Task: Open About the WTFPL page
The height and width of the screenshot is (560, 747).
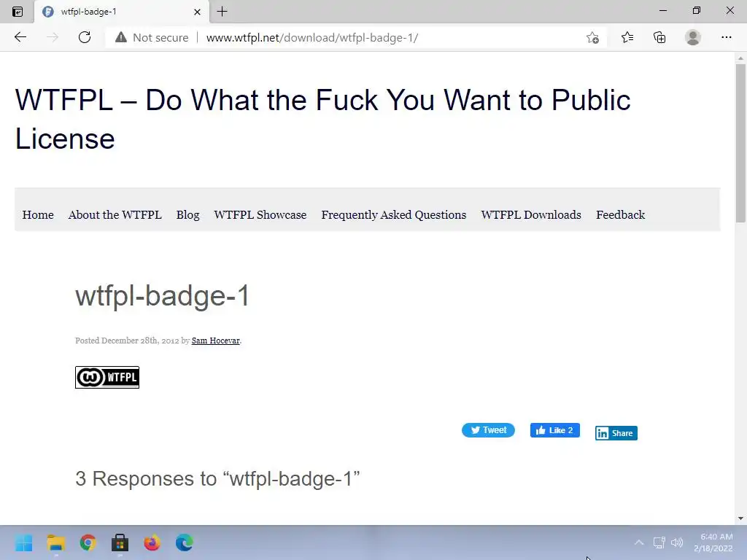Action: point(115,215)
